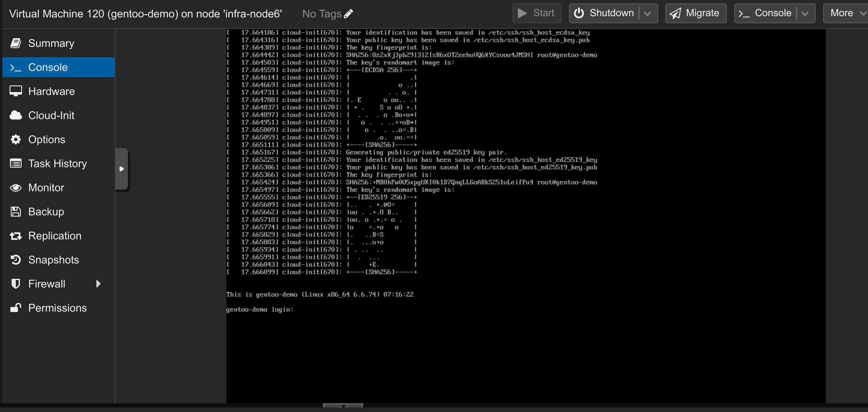The width and height of the screenshot is (868, 412).
Task: Click the Summary notebook icon
Action: (16, 43)
